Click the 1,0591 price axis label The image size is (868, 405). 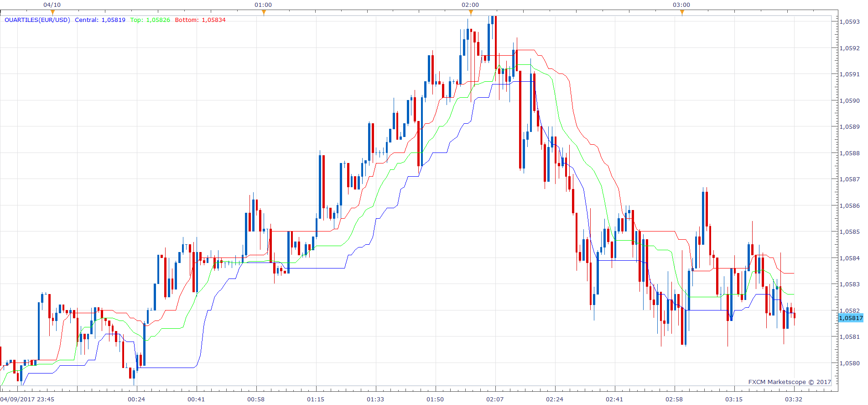tap(850, 74)
